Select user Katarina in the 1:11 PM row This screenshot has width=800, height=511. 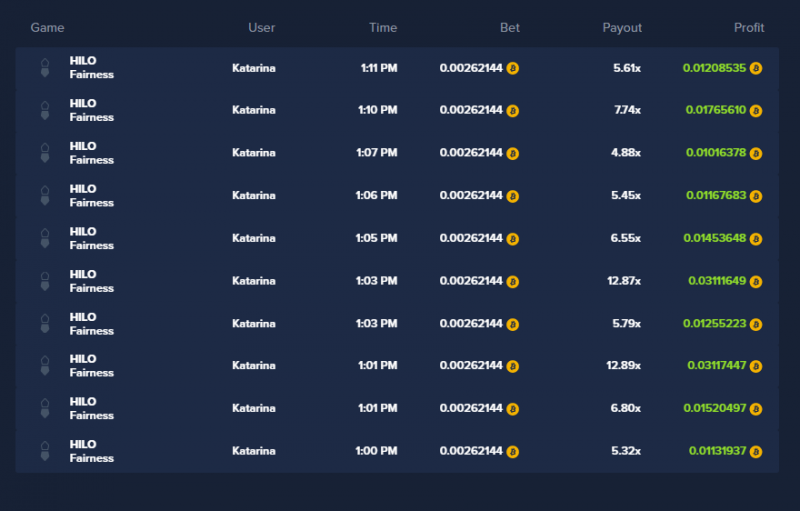coord(254,68)
